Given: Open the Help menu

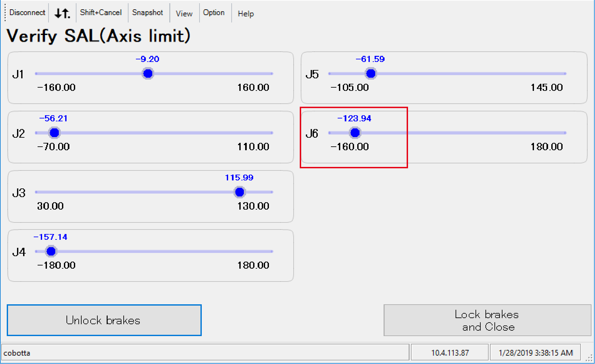Looking at the screenshot, I should tap(246, 13).
